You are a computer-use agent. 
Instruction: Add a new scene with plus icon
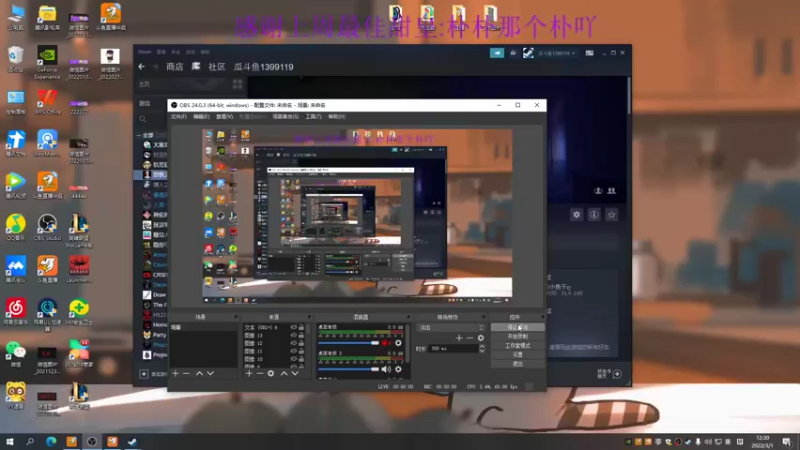[x=176, y=373]
